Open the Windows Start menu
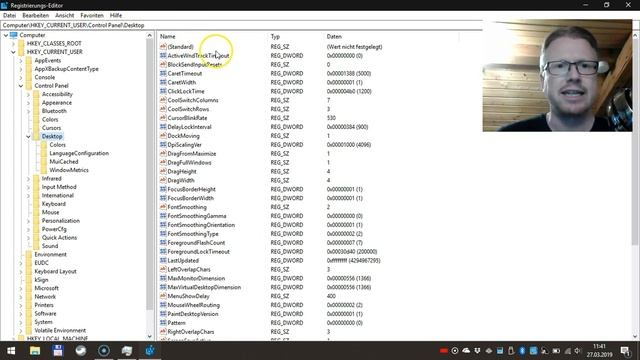The image size is (640, 360). [x=11, y=351]
